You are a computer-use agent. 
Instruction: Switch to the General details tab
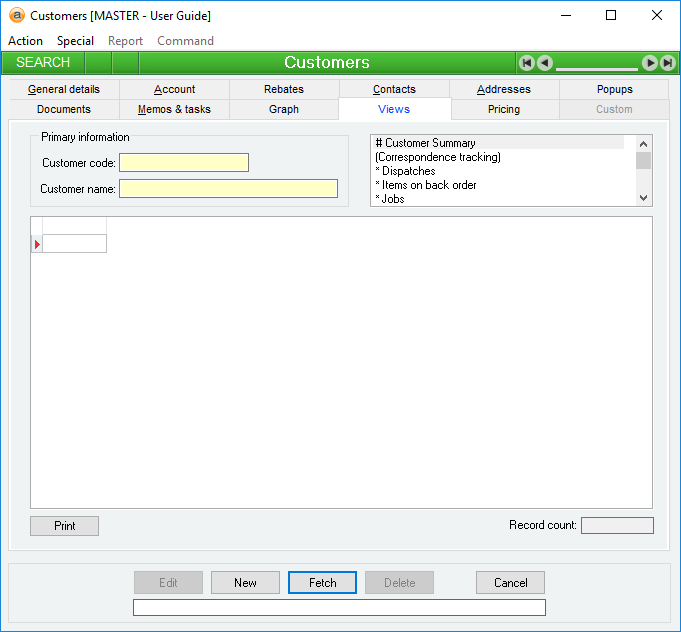(x=64, y=89)
